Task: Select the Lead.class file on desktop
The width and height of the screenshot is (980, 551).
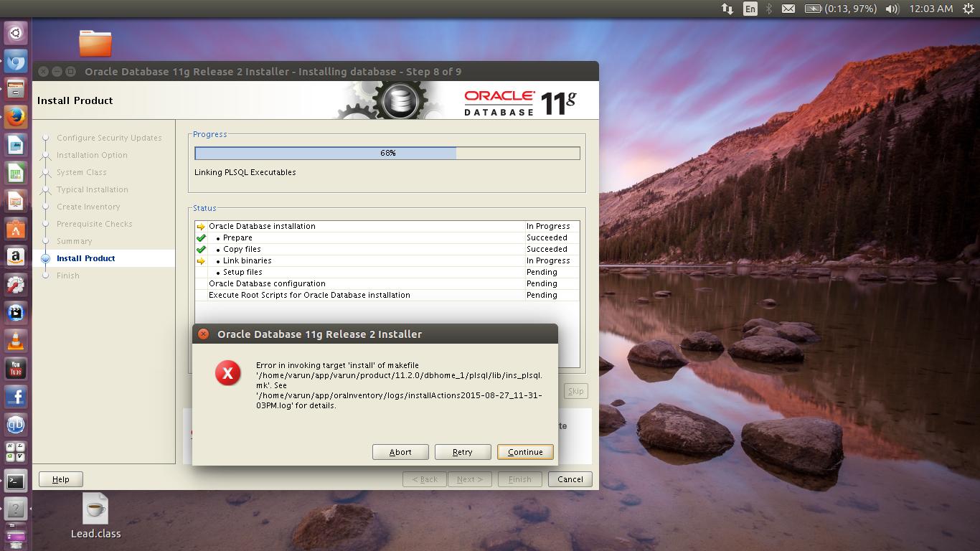Action: click(x=95, y=516)
